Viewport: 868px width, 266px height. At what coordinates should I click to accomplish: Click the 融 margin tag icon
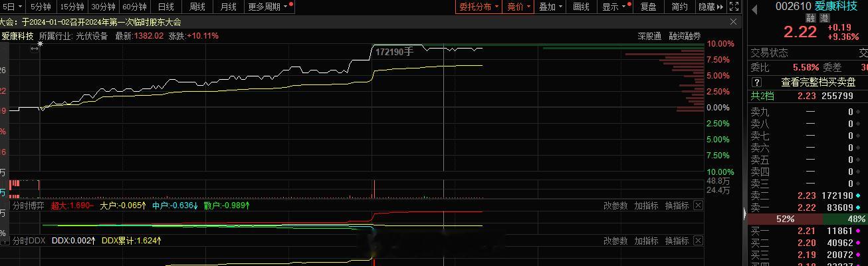point(810,19)
